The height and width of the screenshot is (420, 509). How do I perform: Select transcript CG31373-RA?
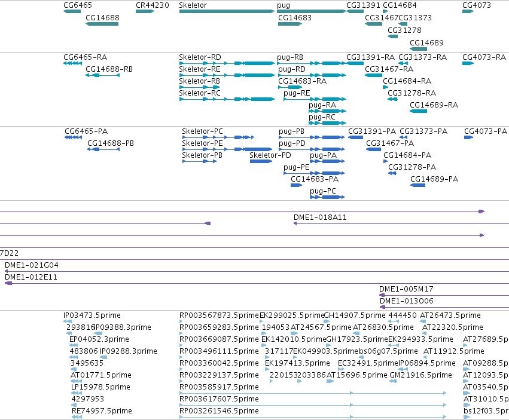point(423,57)
